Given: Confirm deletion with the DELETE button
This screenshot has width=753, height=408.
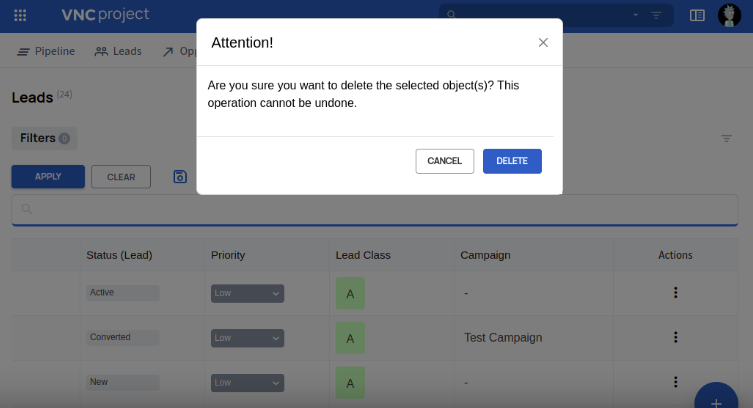Looking at the screenshot, I should (512, 161).
